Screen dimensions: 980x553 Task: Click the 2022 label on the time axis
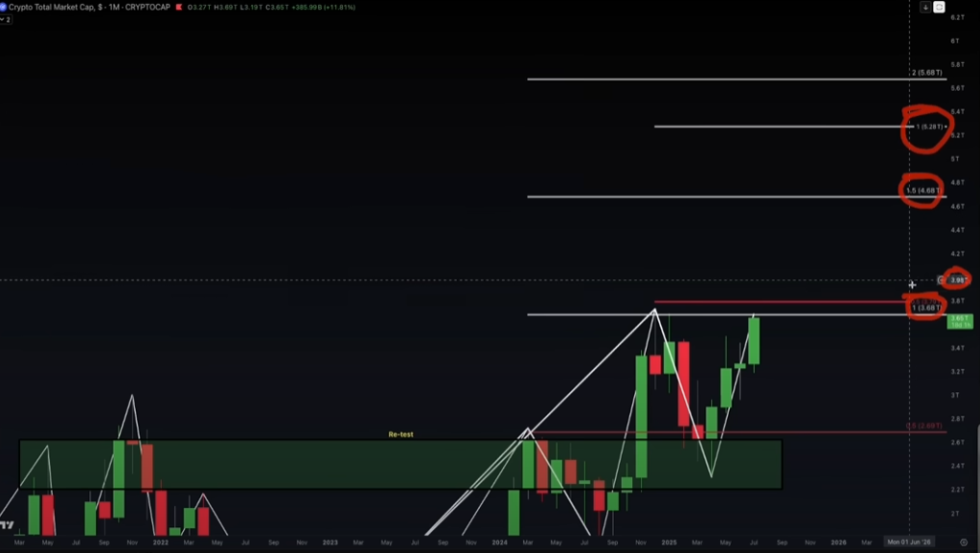(161, 542)
